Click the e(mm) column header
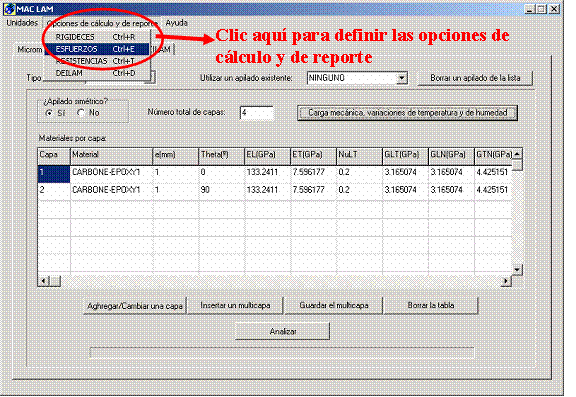 pyautogui.click(x=176, y=155)
